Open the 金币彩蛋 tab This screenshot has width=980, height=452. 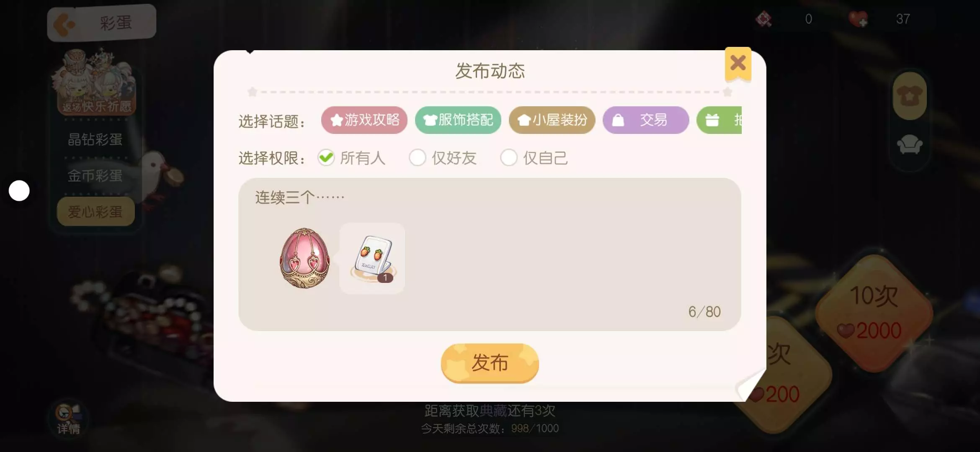[95, 176]
